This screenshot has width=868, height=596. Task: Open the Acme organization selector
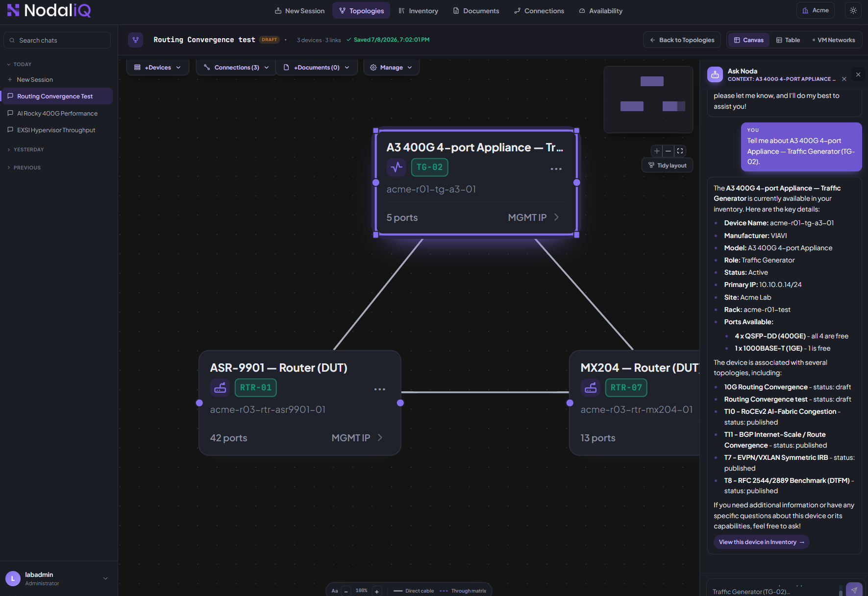[816, 10]
